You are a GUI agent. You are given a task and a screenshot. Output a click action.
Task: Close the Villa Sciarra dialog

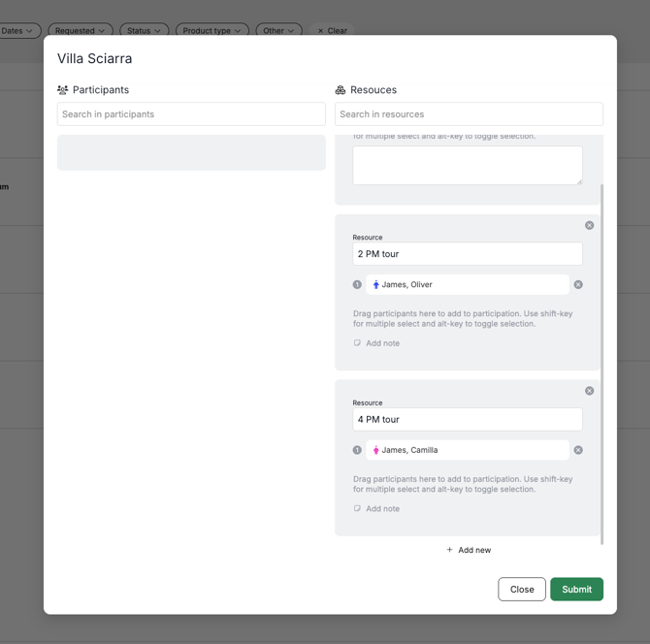(x=521, y=589)
